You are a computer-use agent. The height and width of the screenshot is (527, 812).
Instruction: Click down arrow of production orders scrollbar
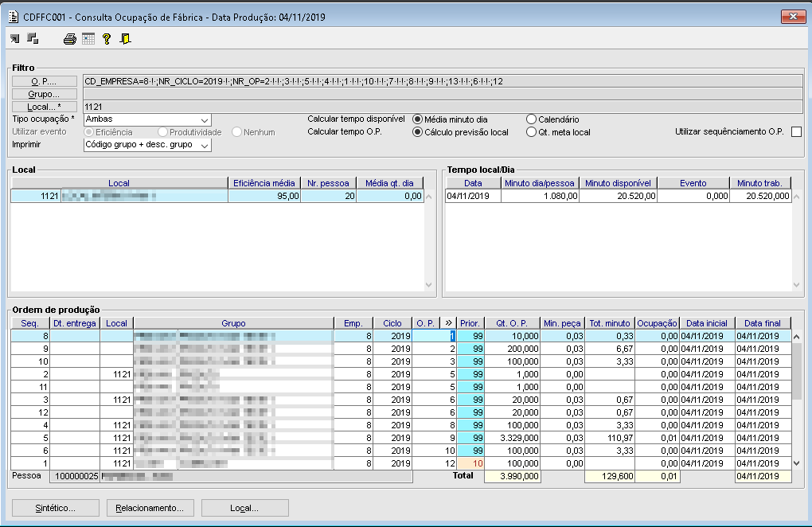tap(797, 463)
